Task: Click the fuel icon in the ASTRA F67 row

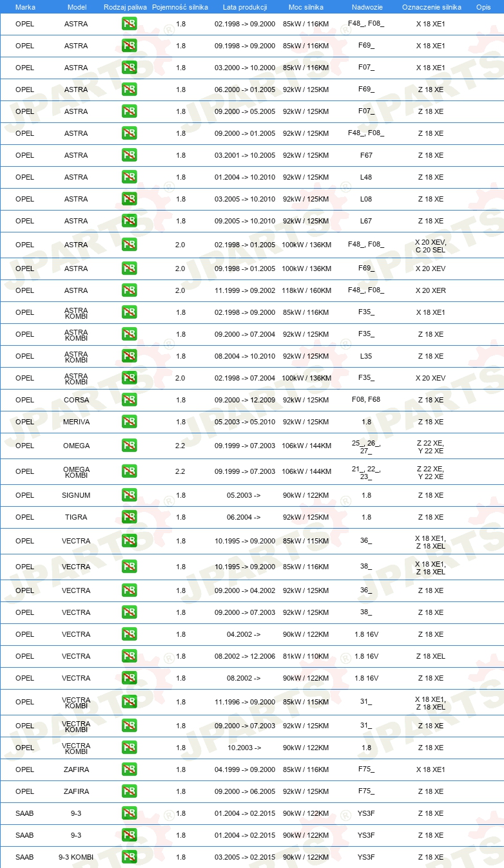Action: [x=129, y=155]
